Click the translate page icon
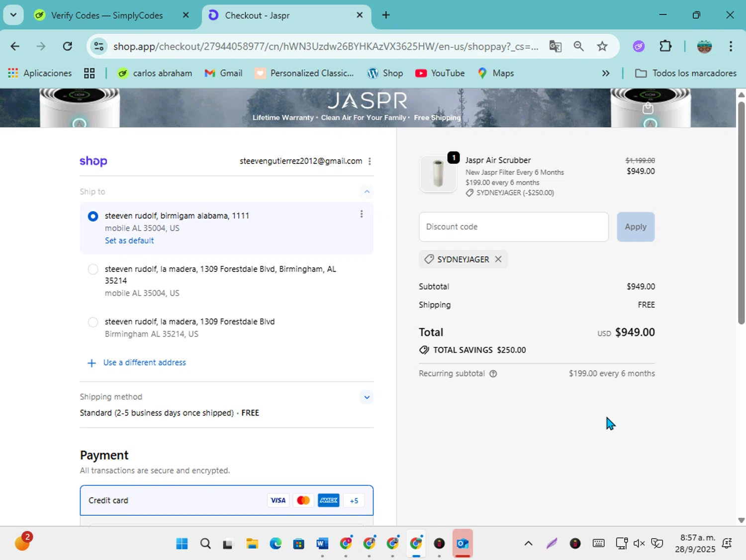Screen dimensions: 746x560 pos(556,46)
